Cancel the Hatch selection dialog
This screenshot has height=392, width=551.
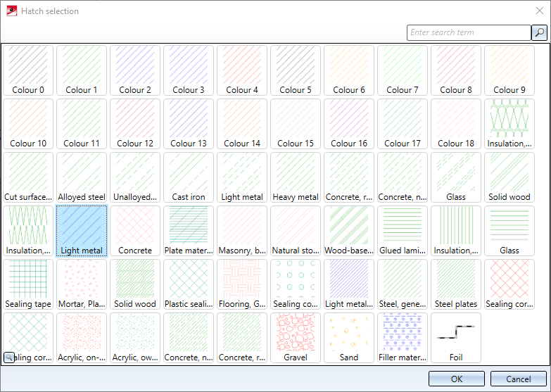click(519, 379)
